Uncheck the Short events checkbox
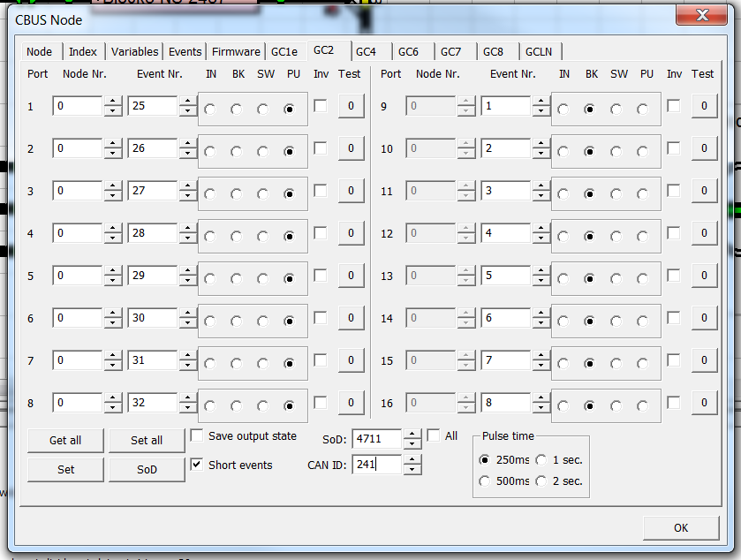741x560 pixels. pyautogui.click(x=197, y=465)
